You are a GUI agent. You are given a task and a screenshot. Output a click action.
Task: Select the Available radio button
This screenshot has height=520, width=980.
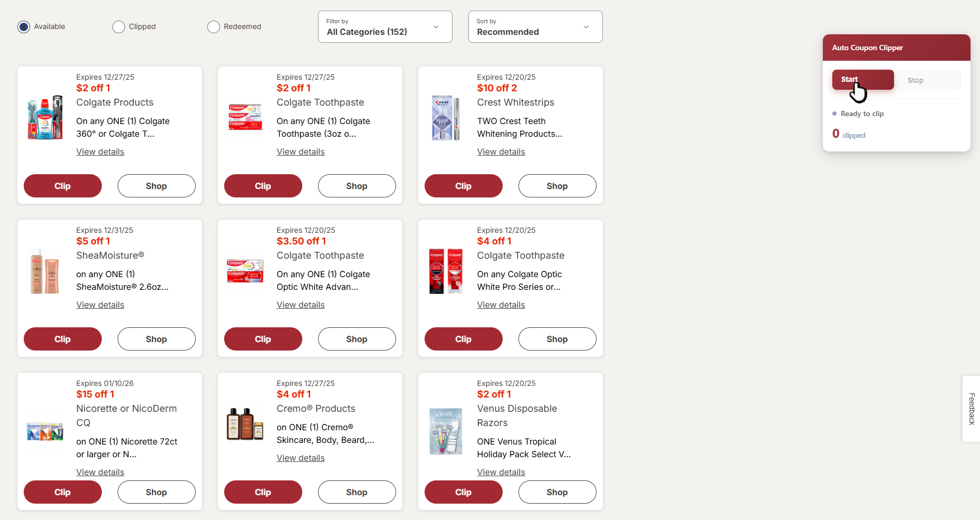(24, 27)
